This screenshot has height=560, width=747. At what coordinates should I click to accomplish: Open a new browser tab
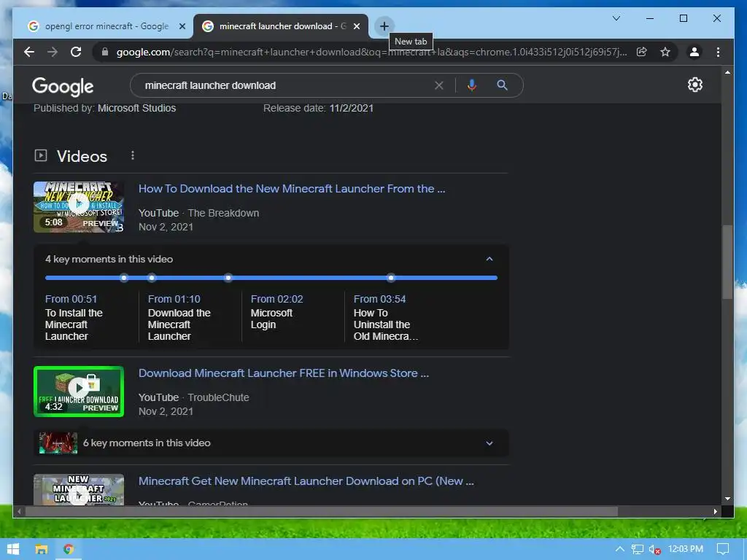tap(384, 26)
